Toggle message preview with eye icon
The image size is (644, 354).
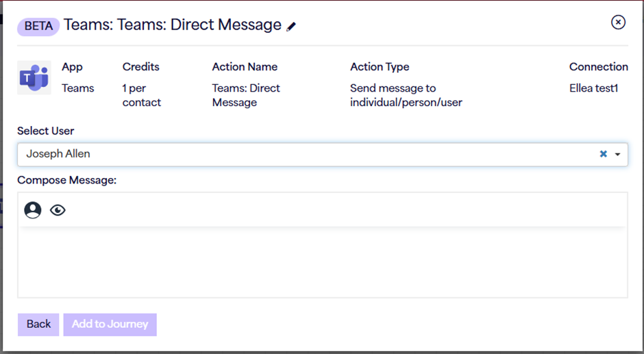click(x=58, y=210)
